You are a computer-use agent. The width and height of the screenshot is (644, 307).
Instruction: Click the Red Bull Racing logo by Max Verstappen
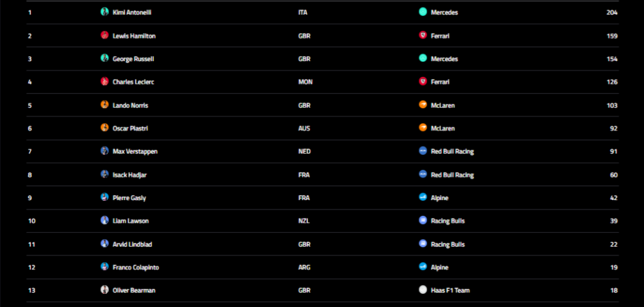(423, 151)
